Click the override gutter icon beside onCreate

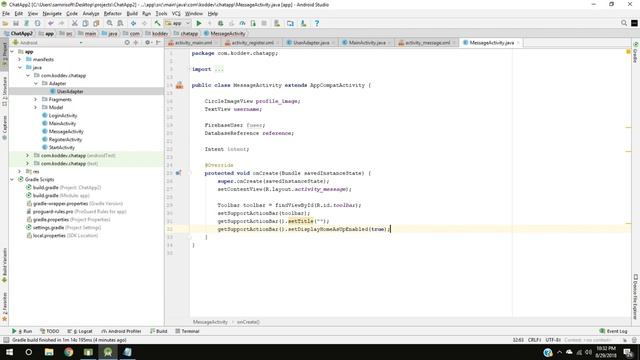point(178,173)
